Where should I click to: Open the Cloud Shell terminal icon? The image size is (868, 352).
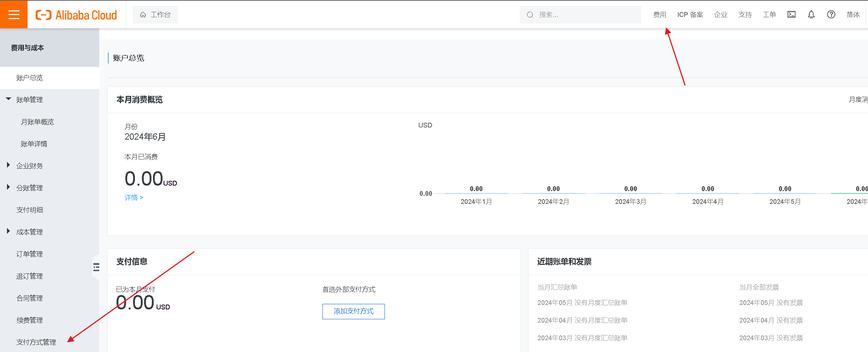tap(791, 15)
